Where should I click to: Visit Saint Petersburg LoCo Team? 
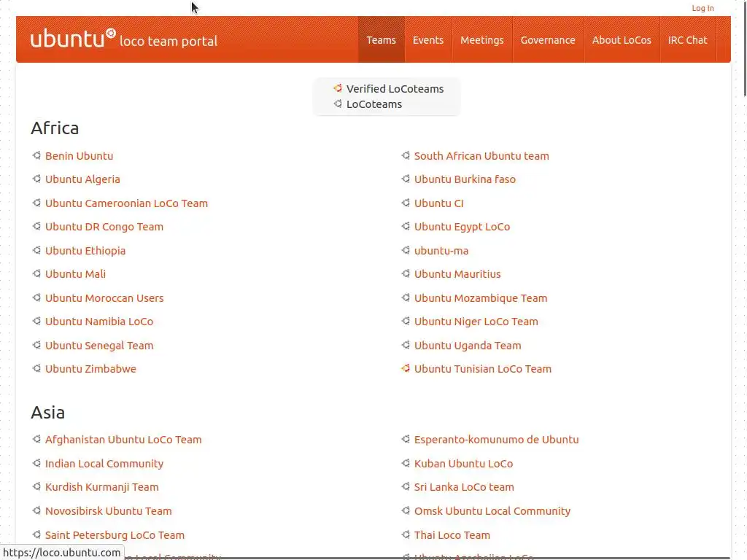(x=115, y=534)
